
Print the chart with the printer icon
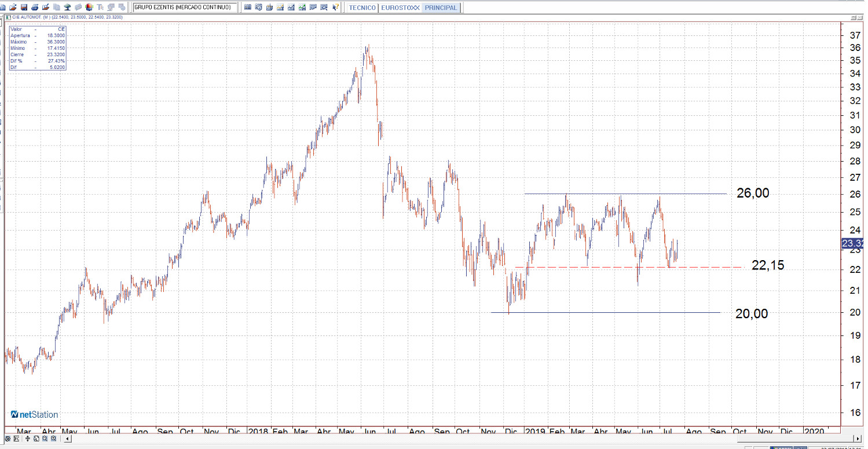point(35,8)
